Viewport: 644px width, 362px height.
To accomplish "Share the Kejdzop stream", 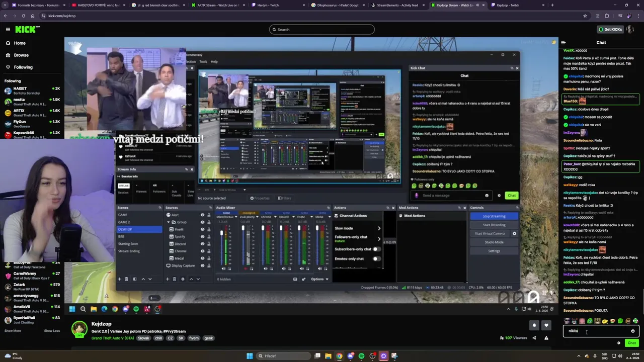I will [x=534, y=338].
